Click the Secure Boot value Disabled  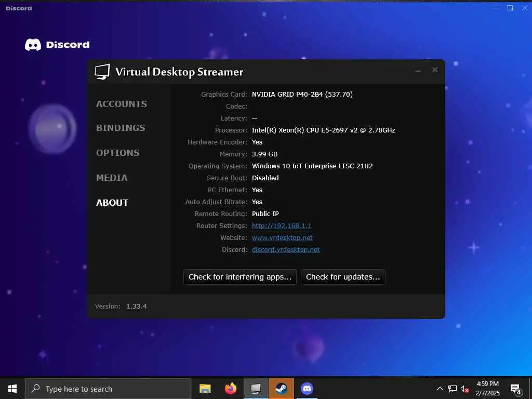point(265,178)
